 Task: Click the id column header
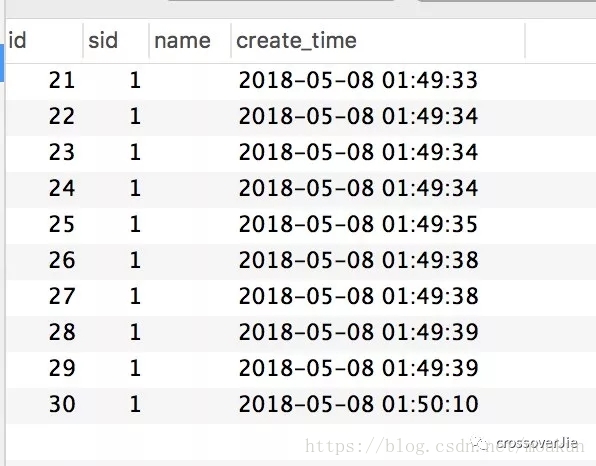click(44, 41)
